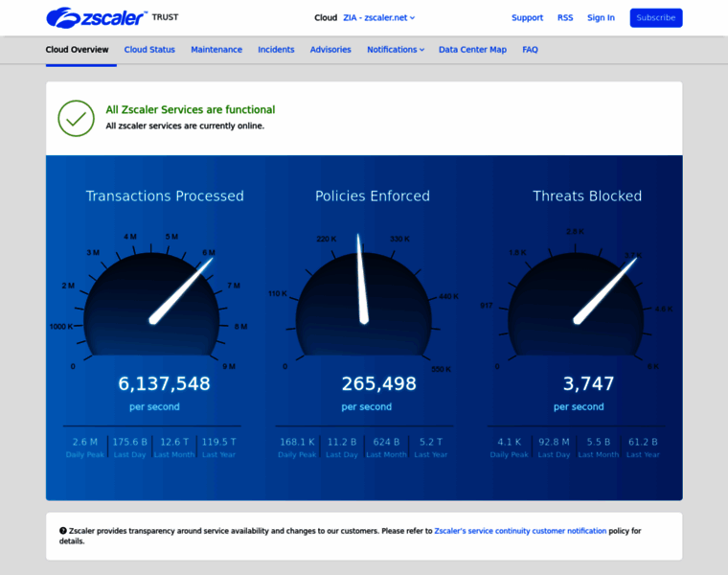Image resolution: width=728 pixels, height=575 pixels.
Task: Click the All Zscaler Services are functional heading
Action: 191,109
